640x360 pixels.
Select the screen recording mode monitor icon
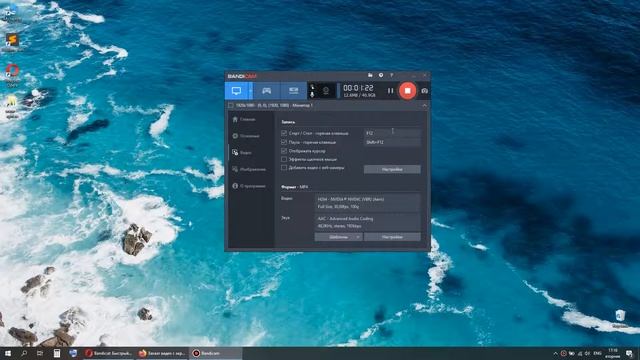(x=236, y=91)
